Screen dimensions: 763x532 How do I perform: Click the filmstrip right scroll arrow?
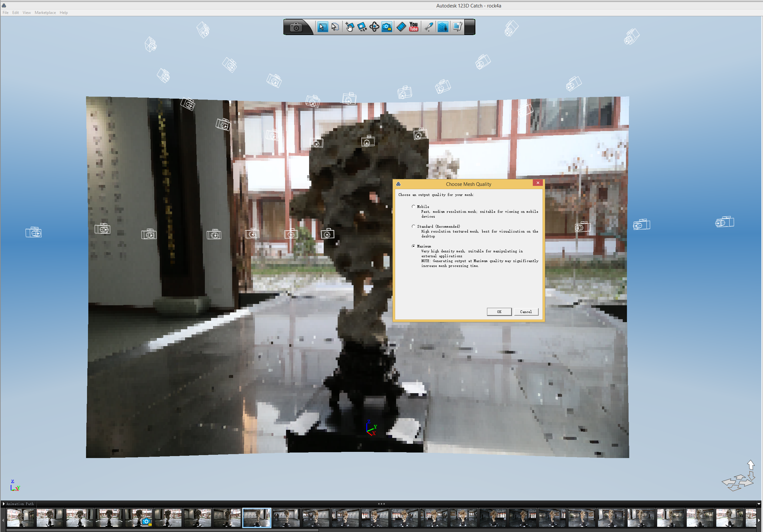(759, 520)
